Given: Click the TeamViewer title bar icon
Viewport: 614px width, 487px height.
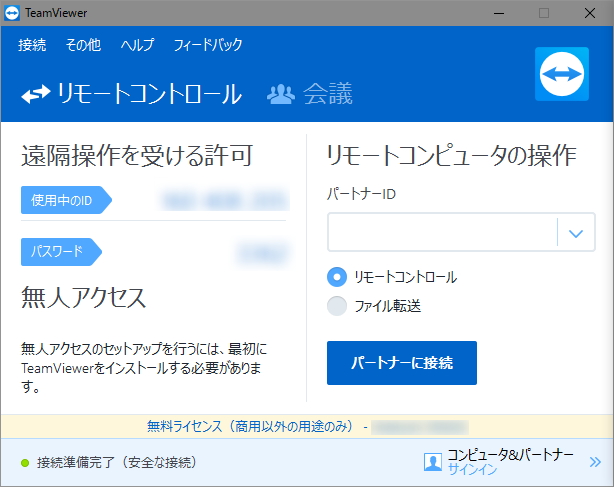Looking at the screenshot, I should [12, 13].
